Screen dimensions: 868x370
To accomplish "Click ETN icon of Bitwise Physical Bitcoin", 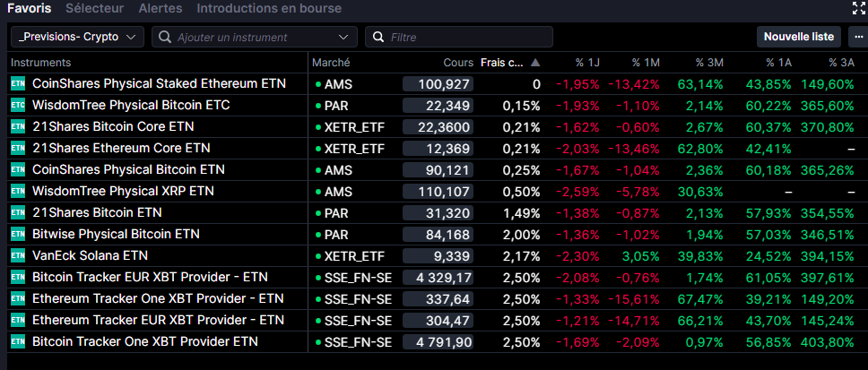I will tap(18, 234).
